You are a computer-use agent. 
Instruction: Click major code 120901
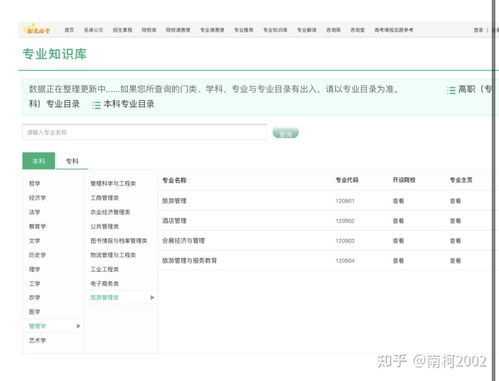[x=345, y=201]
